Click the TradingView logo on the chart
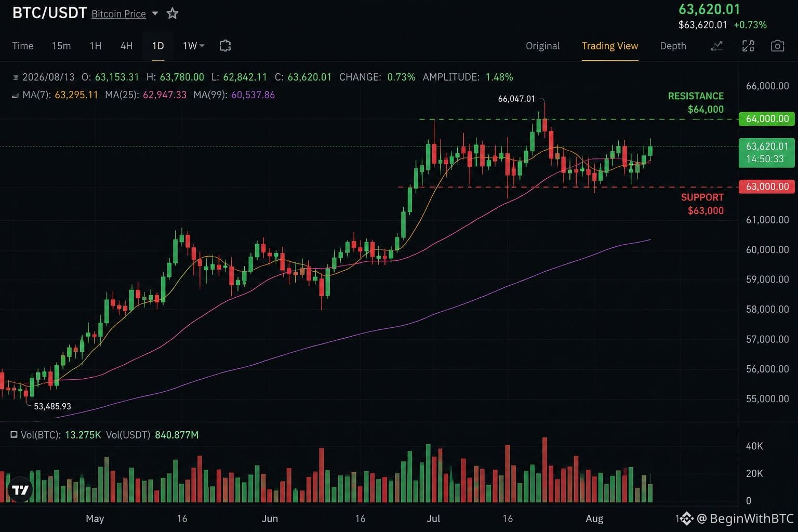The width and height of the screenshot is (798, 532). coord(20,489)
